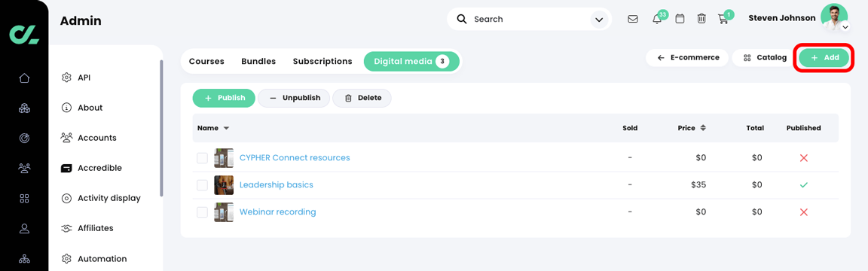Open the Webinar recording link
This screenshot has width=868, height=271.
tap(277, 212)
